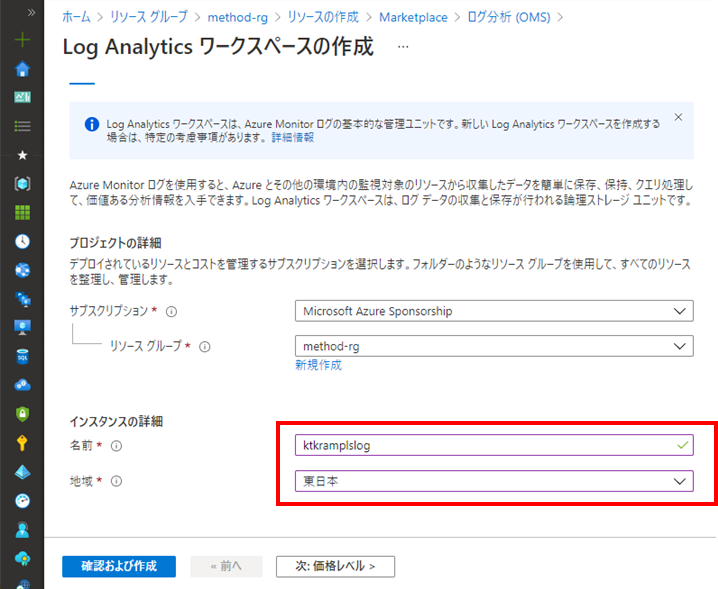
Task: Open cloud with yellow badge sidebar icon
Action: pyautogui.click(x=22, y=558)
